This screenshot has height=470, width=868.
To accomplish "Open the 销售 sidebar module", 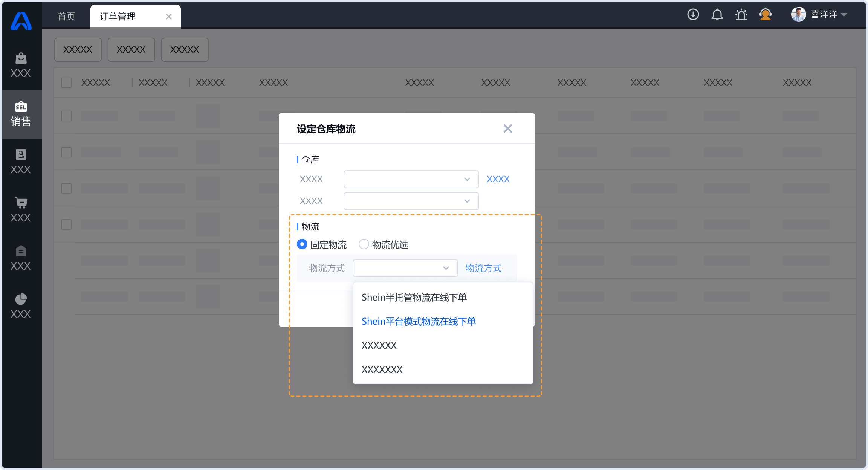I will tap(21, 114).
